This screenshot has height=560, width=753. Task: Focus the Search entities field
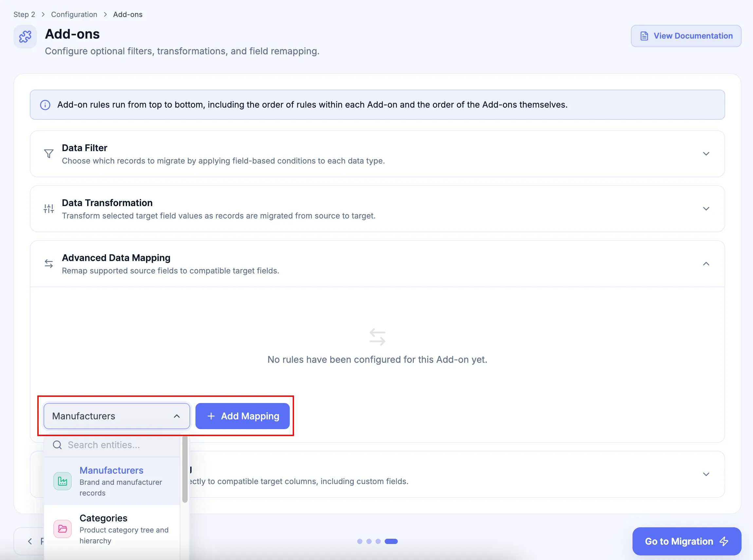tap(112, 445)
